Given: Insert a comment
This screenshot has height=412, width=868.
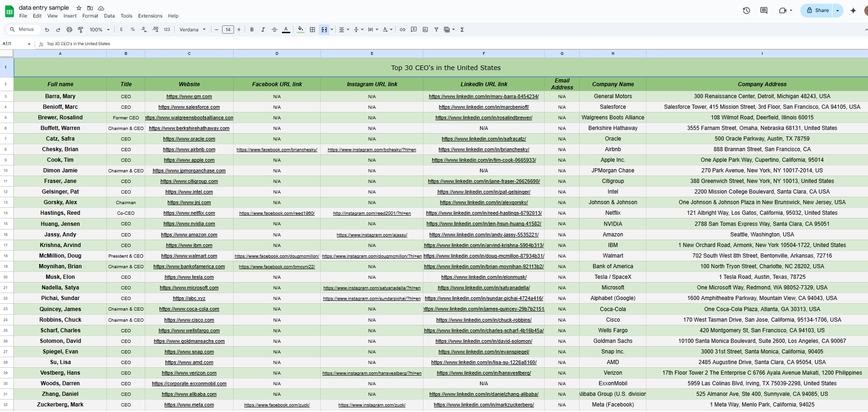Looking at the screenshot, I should coord(414,29).
